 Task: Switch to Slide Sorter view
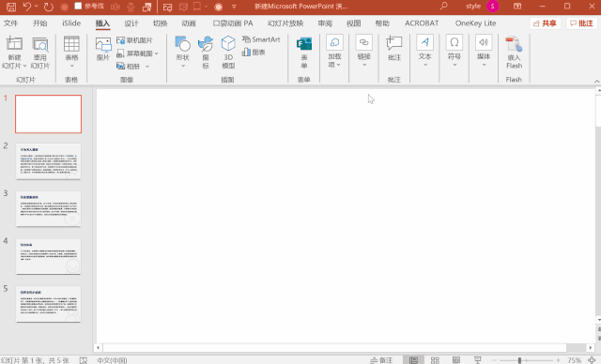(435, 360)
